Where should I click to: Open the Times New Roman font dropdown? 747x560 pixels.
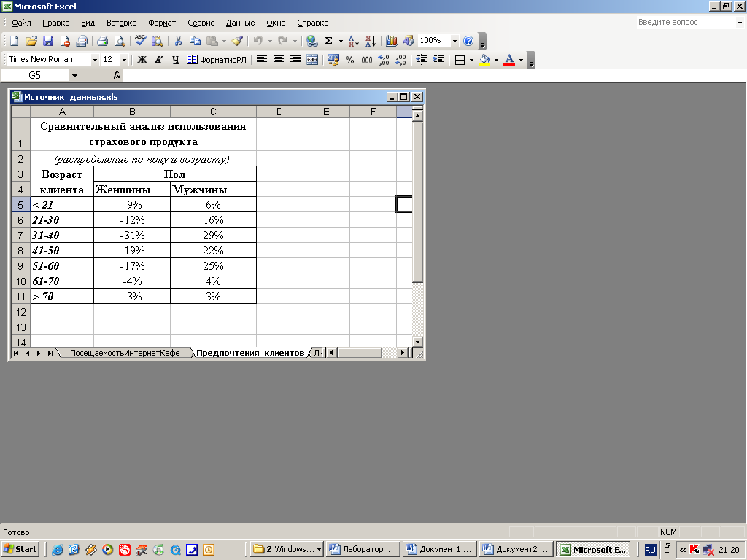(x=95, y=60)
